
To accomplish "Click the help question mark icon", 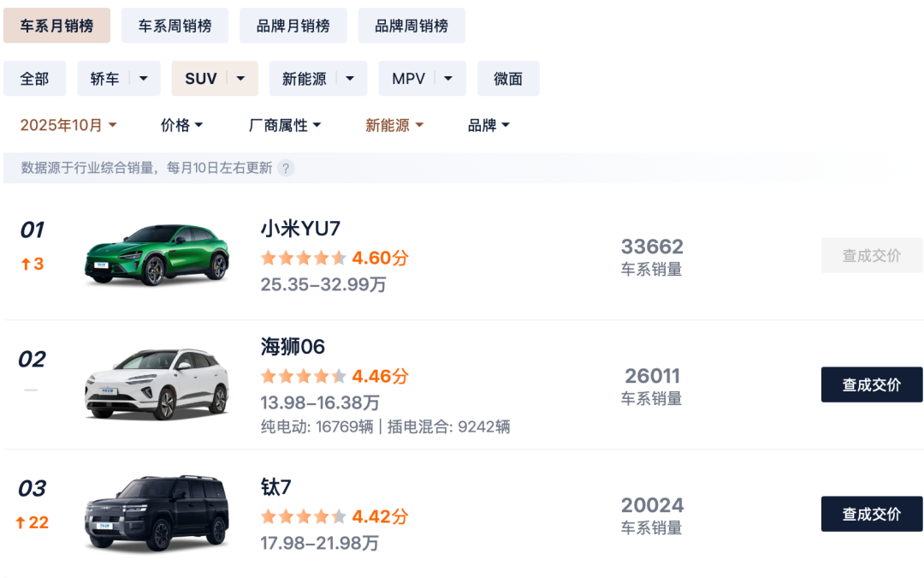I will [x=286, y=168].
